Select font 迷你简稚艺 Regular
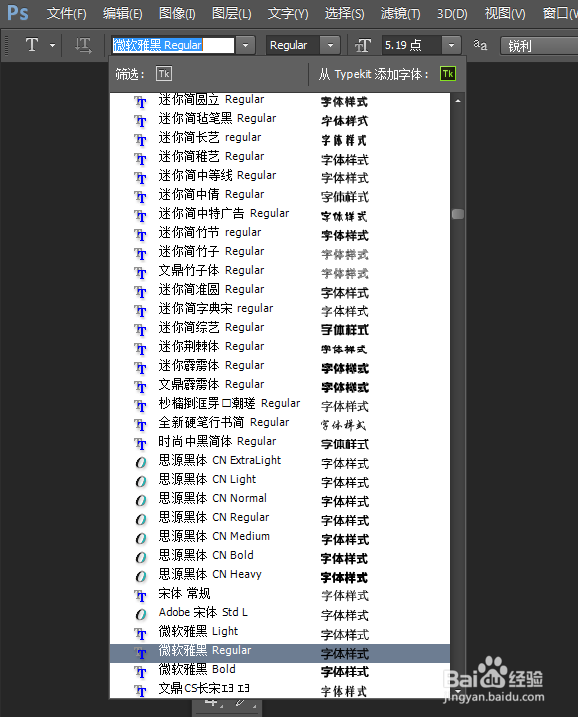The image size is (578, 717). (280, 156)
